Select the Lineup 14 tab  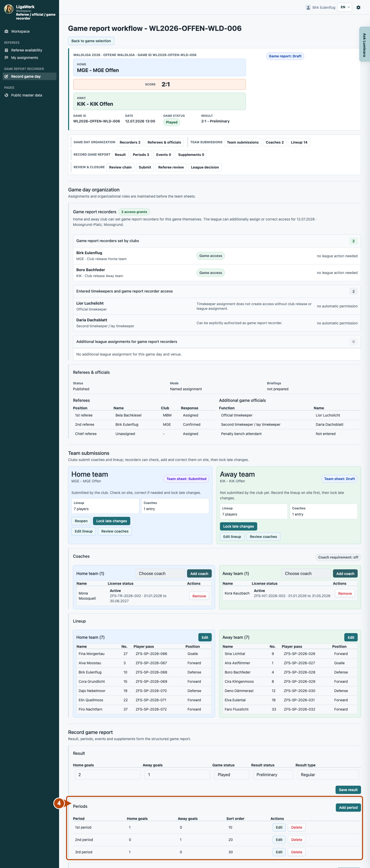(299, 142)
